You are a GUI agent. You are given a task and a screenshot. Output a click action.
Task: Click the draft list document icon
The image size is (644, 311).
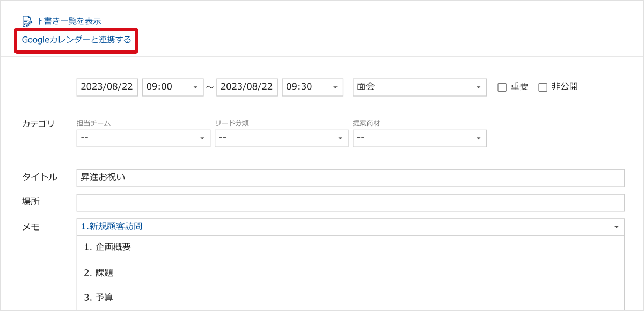27,21
